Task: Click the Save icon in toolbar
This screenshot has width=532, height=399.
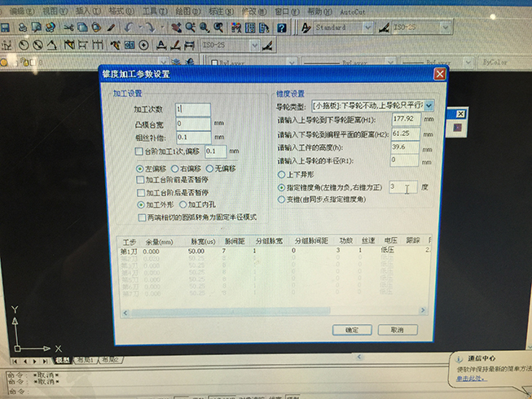Action: tap(5, 28)
